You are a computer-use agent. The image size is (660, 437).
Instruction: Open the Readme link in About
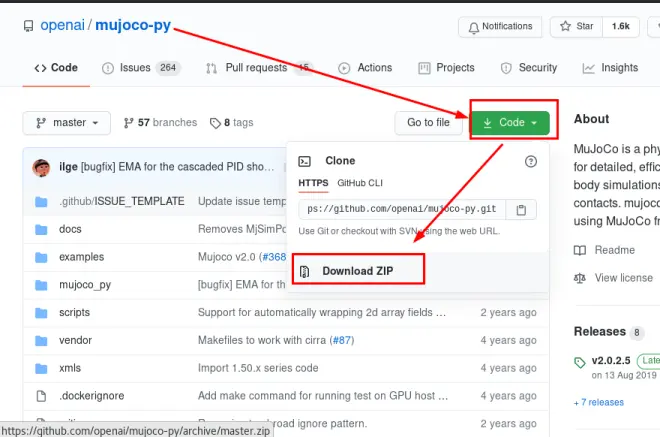point(615,250)
